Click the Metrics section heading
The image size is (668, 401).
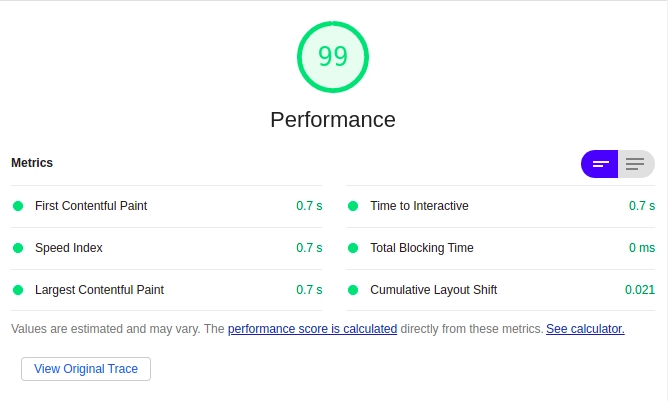click(32, 163)
